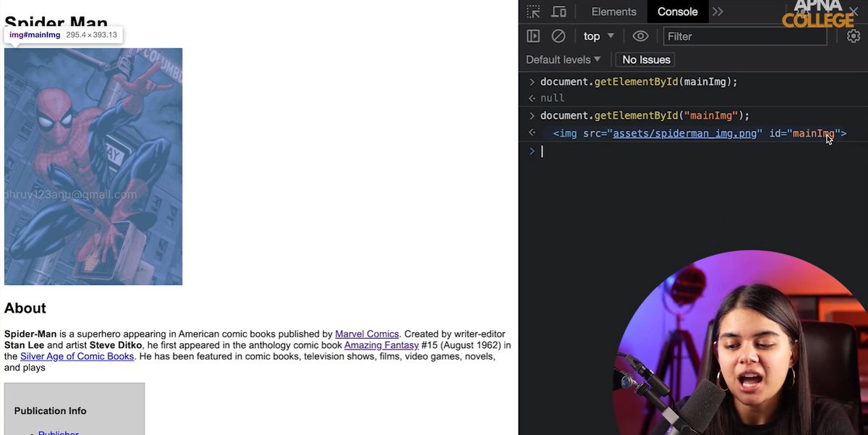This screenshot has width=868, height=435.
Task: Toggle the device toolbar icon
Action: [x=558, y=12]
